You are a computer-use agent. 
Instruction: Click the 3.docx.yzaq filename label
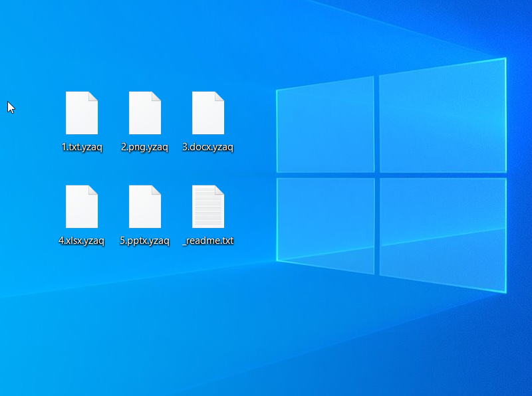(x=208, y=148)
